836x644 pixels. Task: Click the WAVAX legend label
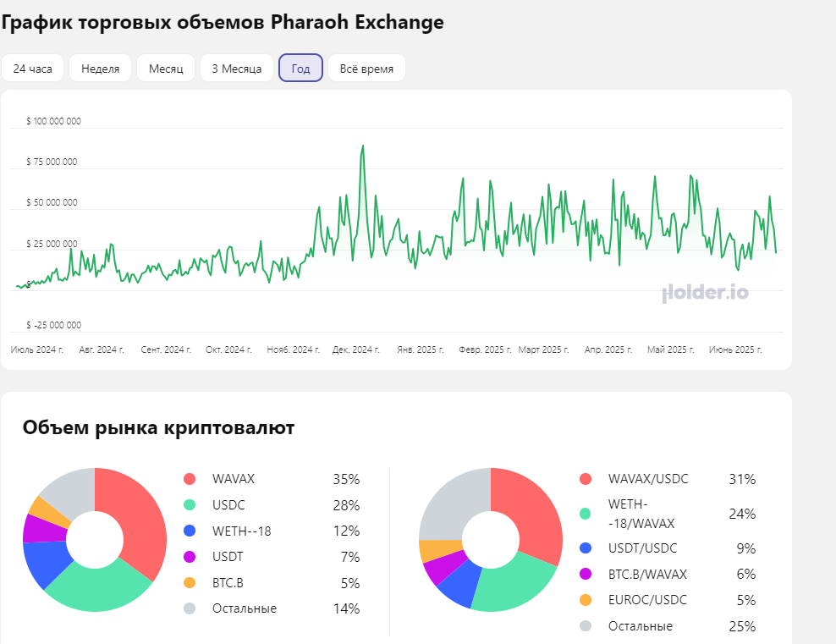(x=234, y=479)
